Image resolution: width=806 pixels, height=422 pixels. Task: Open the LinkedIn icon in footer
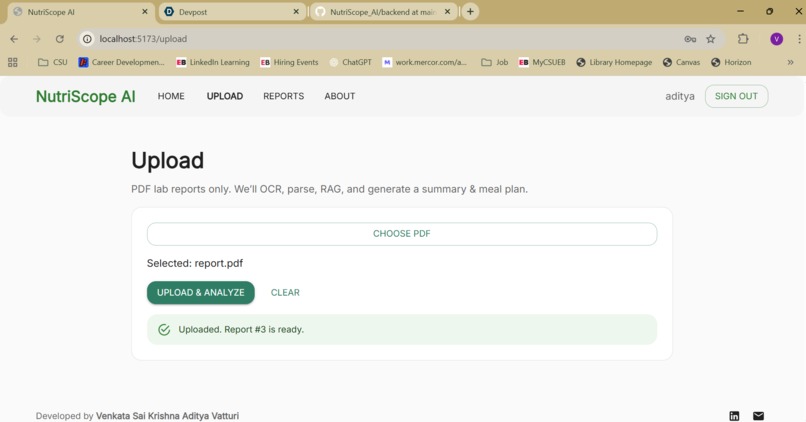coord(734,415)
